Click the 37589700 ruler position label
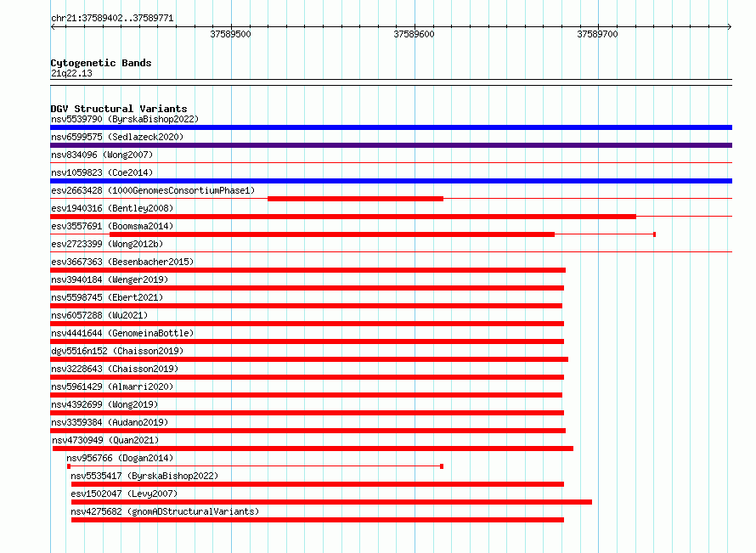 point(597,34)
